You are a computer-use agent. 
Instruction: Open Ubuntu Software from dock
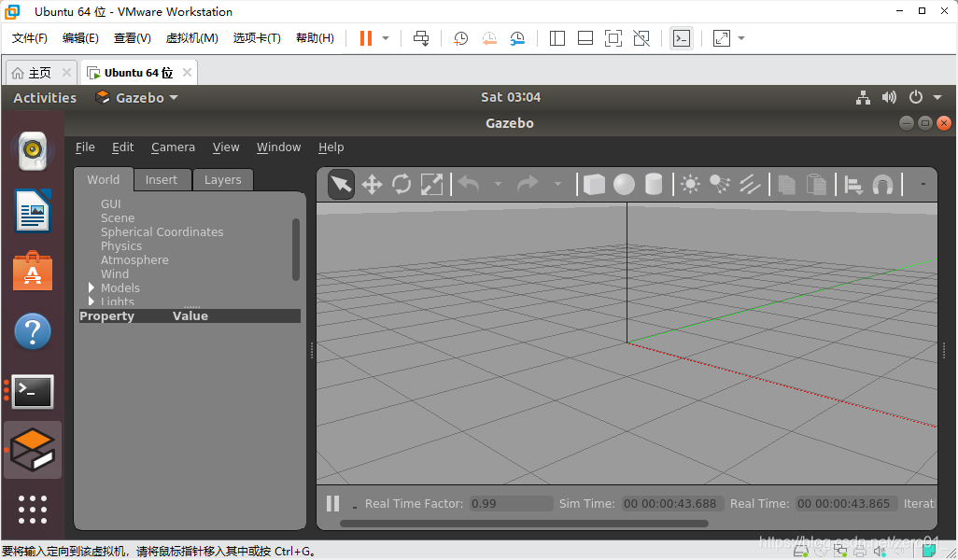33,271
